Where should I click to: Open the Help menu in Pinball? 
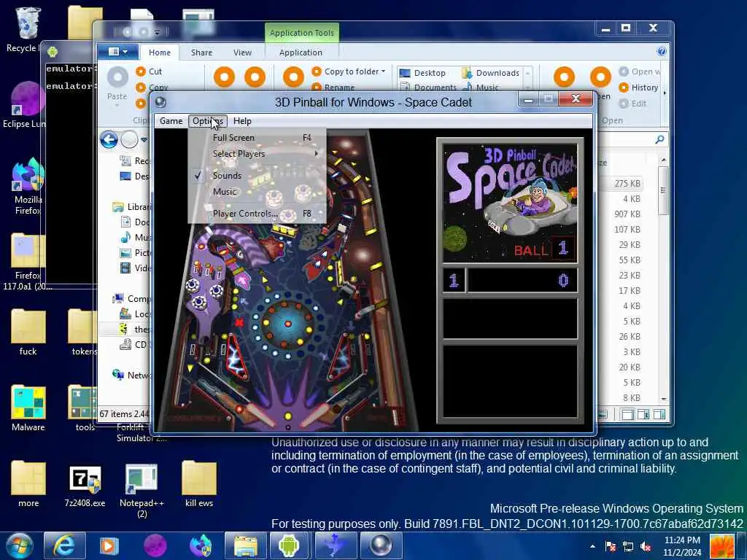242,121
